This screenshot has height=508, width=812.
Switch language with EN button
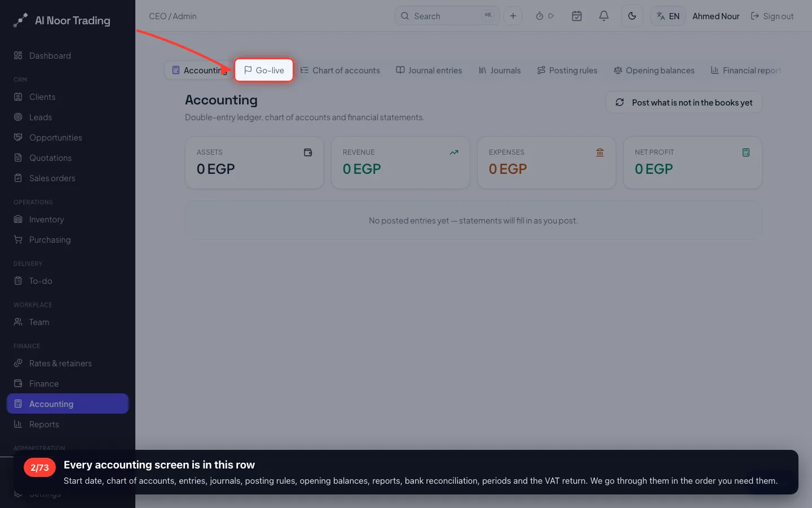point(668,16)
